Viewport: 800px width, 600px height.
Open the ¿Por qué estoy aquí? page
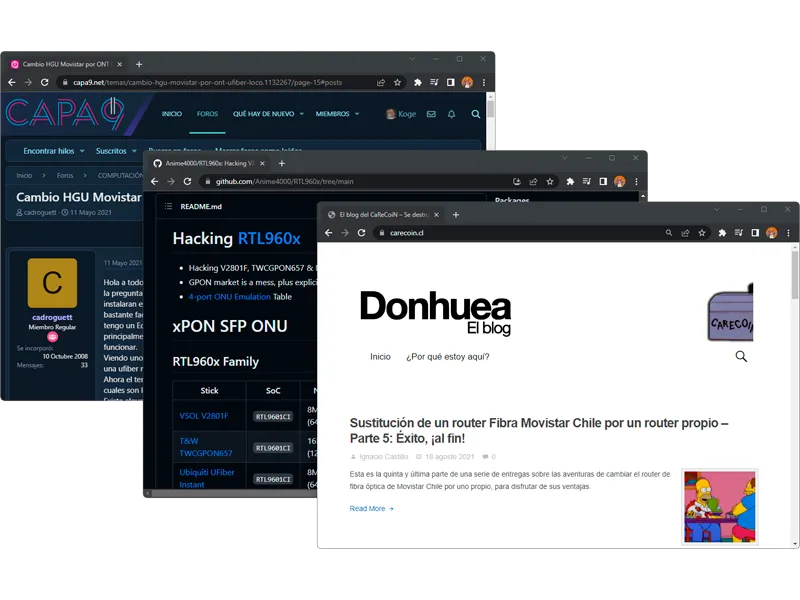(x=447, y=357)
